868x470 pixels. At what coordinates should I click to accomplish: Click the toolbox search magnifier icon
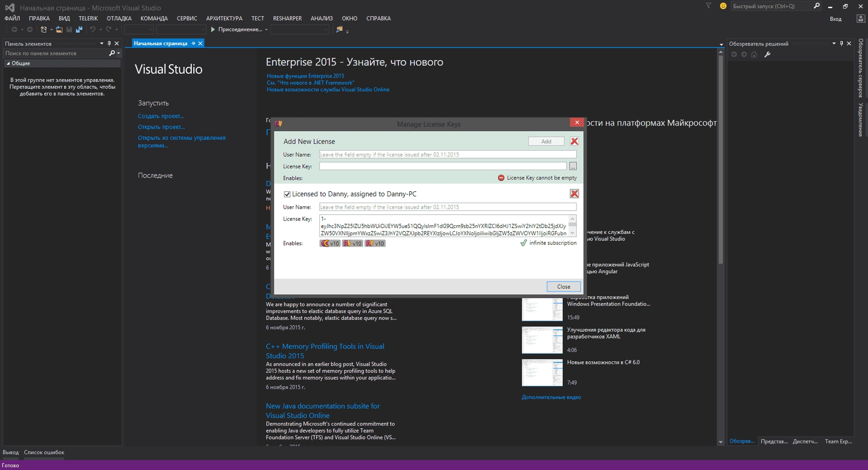click(x=112, y=53)
